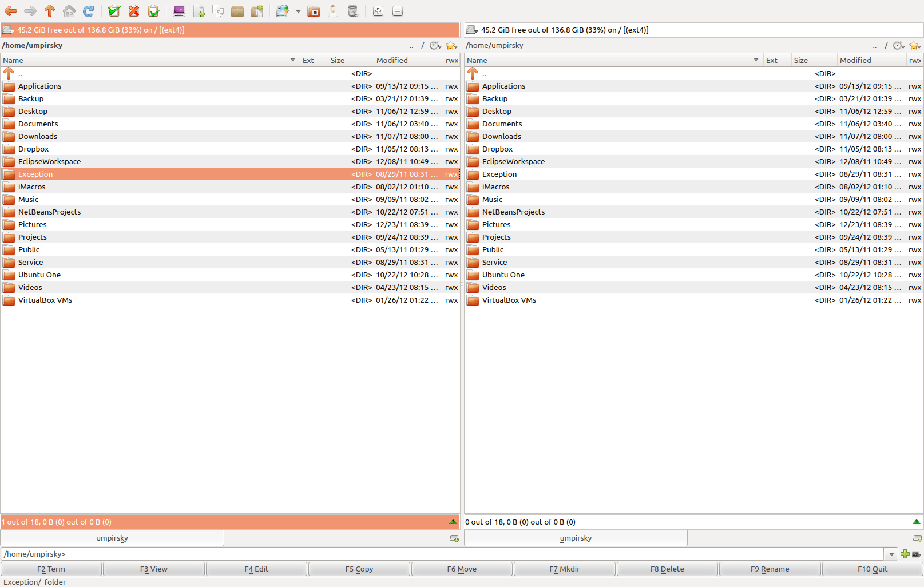The width and height of the screenshot is (924, 587).
Task: Pack files using the archive box icon
Action: tap(237, 11)
